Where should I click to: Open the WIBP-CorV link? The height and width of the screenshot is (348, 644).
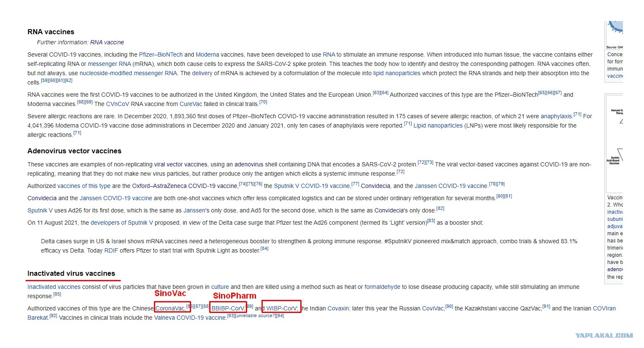click(282, 308)
